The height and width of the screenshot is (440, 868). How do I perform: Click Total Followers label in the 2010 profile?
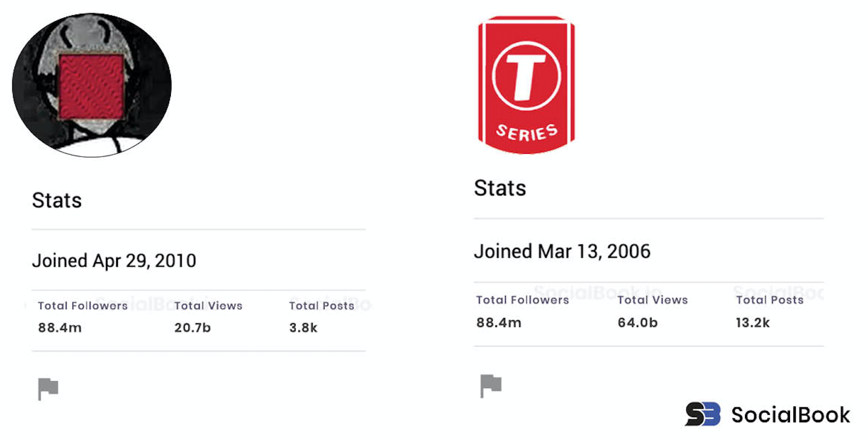(83, 306)
